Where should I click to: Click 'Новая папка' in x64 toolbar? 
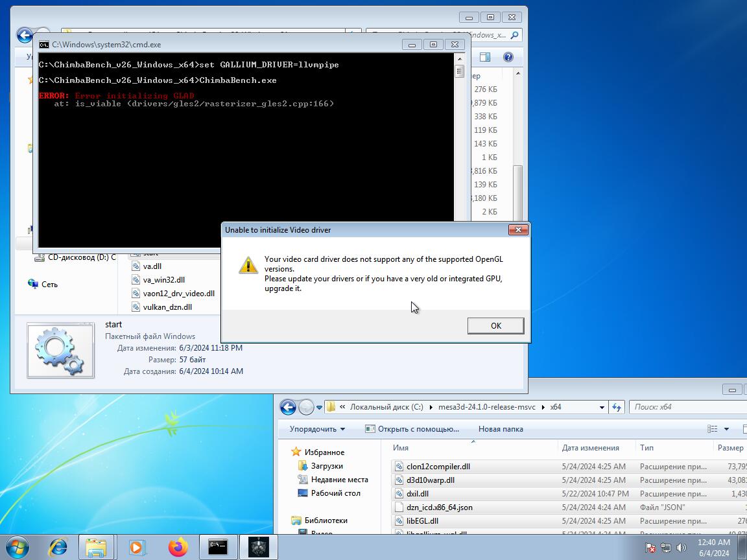pyautogui.click(x=501, y=429)
